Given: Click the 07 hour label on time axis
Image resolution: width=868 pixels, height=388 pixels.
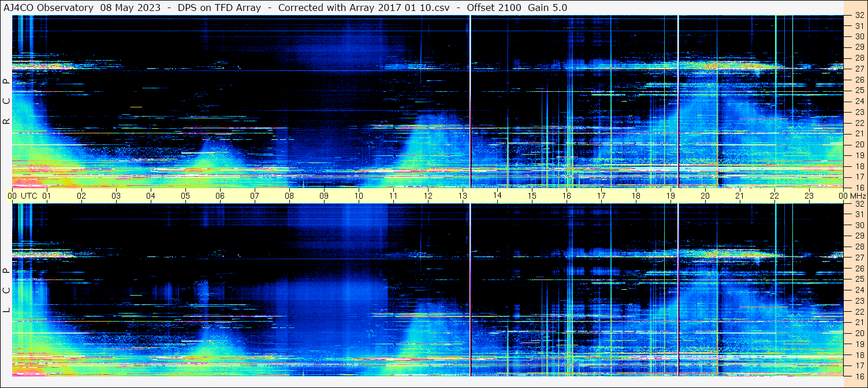Looking at the screenshot, I should [x=255, y=196].
